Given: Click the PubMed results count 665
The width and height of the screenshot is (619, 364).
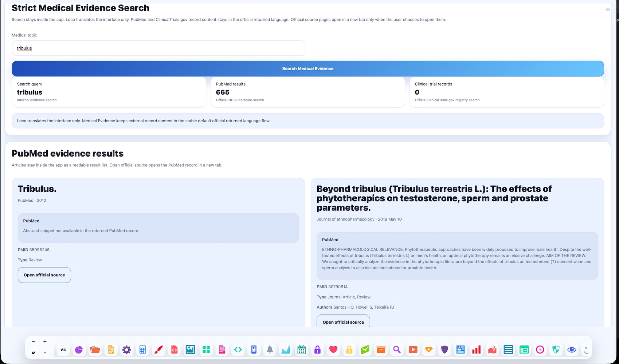Looking at the screenshot, I should pos(223,92).
